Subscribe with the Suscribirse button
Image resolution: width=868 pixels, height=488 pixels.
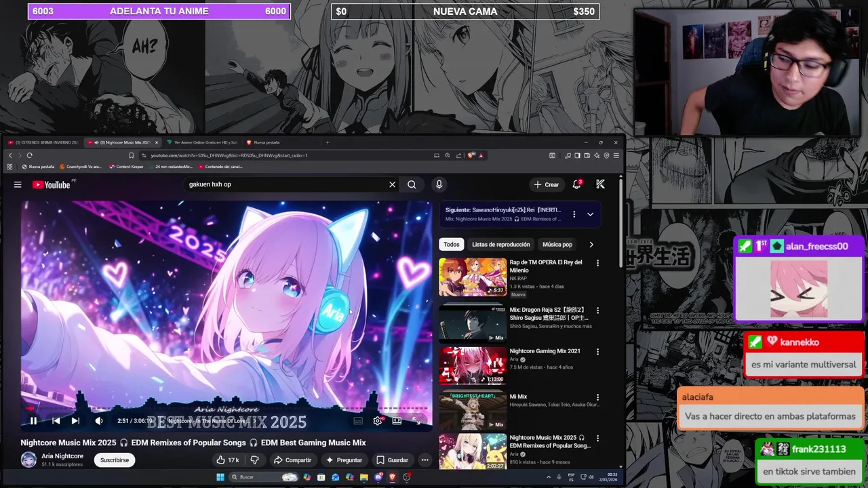115,460
